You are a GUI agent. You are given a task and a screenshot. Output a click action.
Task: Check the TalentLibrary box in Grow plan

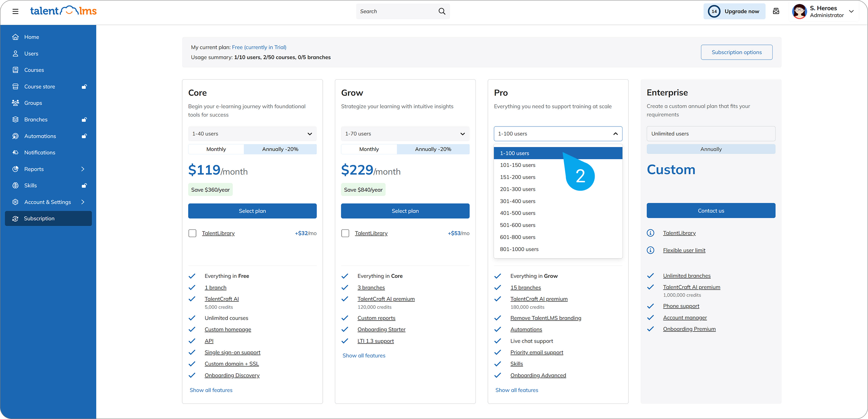pyautogui.click(x=345, y=233)
